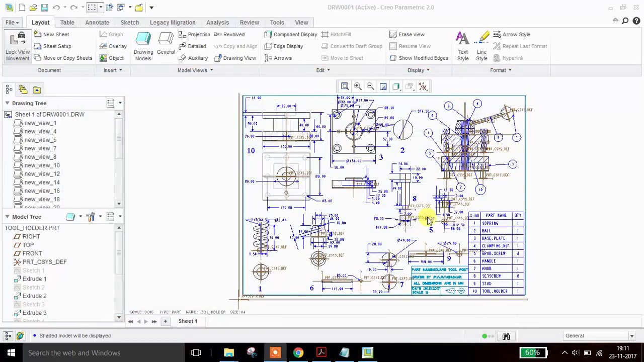The height and width of the screenshot is (362, 644).
Task: Create a new file from quick access toolbar
Action: [x=22, y=8]
